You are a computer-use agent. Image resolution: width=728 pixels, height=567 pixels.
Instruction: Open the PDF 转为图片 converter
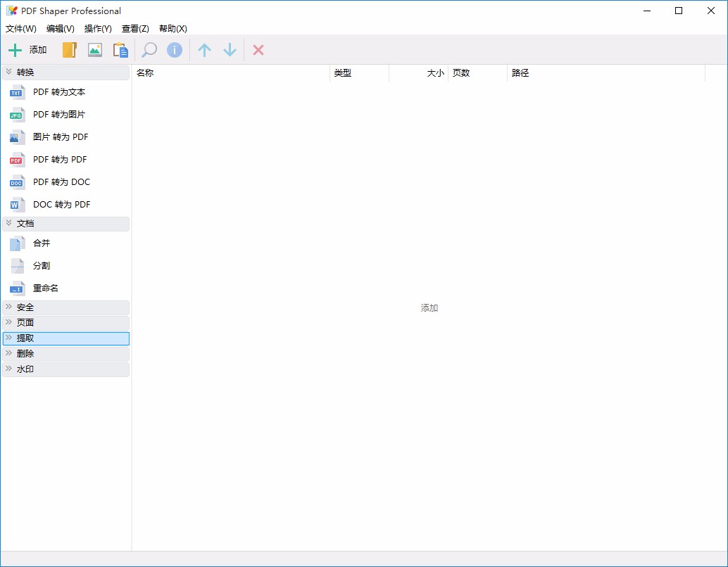click(59, 114)
